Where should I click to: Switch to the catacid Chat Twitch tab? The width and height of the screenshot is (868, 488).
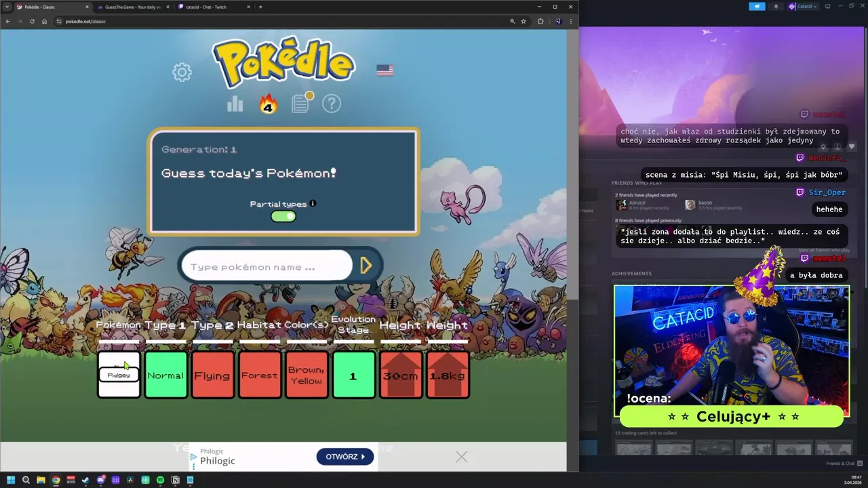tap(210, 7)
